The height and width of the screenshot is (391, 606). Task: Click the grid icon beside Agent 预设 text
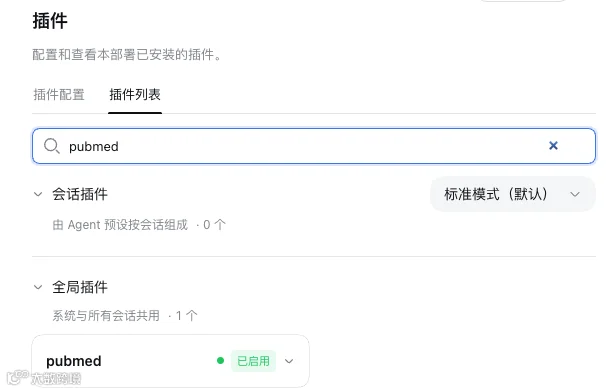tap(58, 225)
